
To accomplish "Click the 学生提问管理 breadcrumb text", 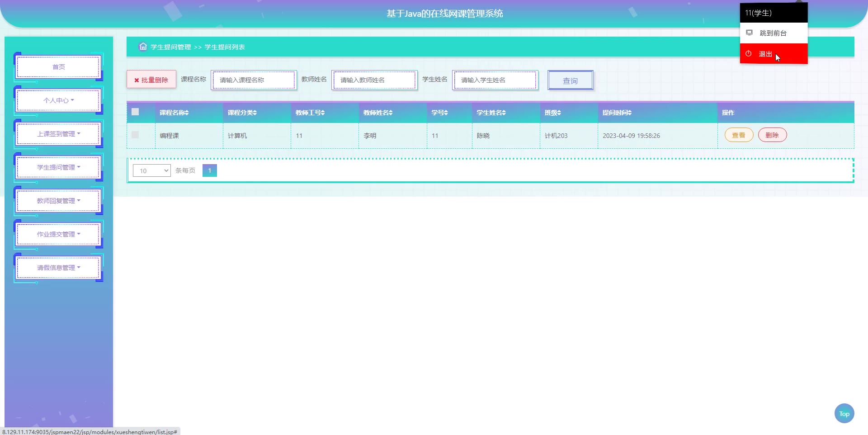I will [171, 47].
